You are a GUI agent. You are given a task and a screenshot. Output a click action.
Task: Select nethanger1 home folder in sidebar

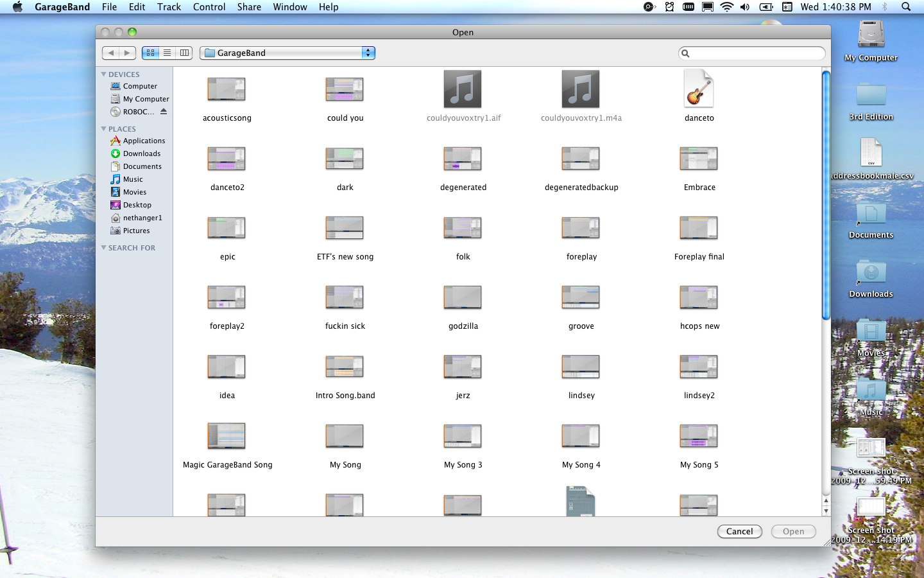coord(135,218)
